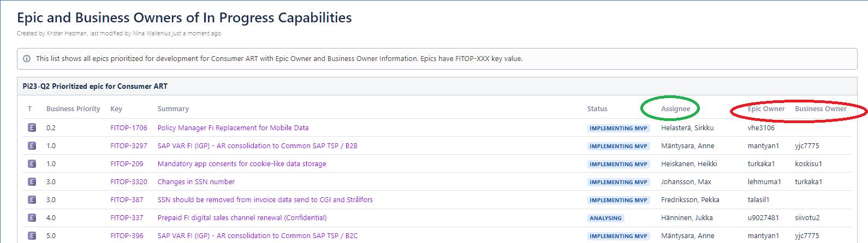
Task: Click the info icon in the notice panel
Action: pos(27,59)
